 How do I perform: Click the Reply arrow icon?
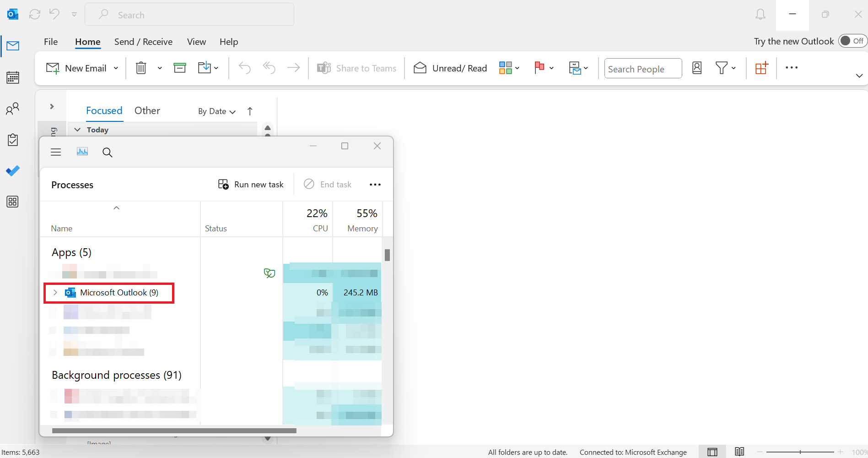click(245, 68)
